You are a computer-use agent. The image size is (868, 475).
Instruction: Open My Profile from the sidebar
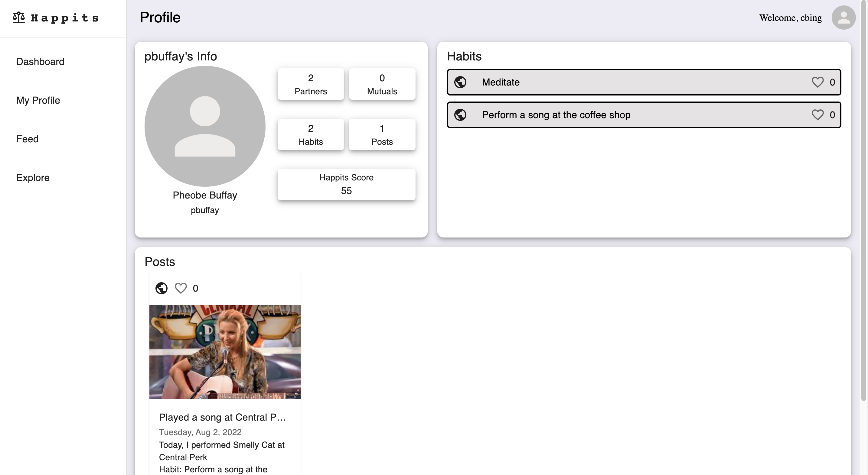click(38, 100)
